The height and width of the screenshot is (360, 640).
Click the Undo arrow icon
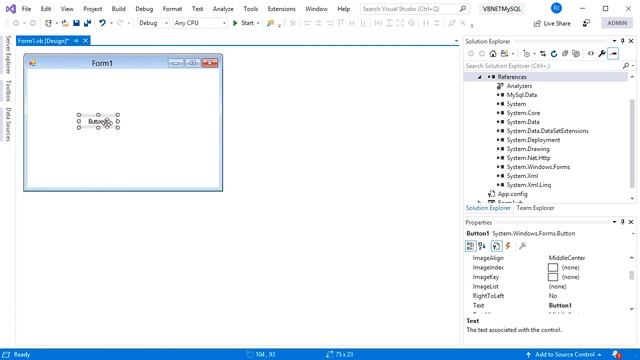tap(102, 23)
